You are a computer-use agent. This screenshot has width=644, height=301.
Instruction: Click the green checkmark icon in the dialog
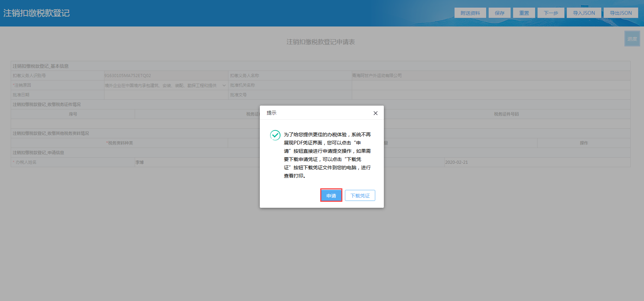275,135
